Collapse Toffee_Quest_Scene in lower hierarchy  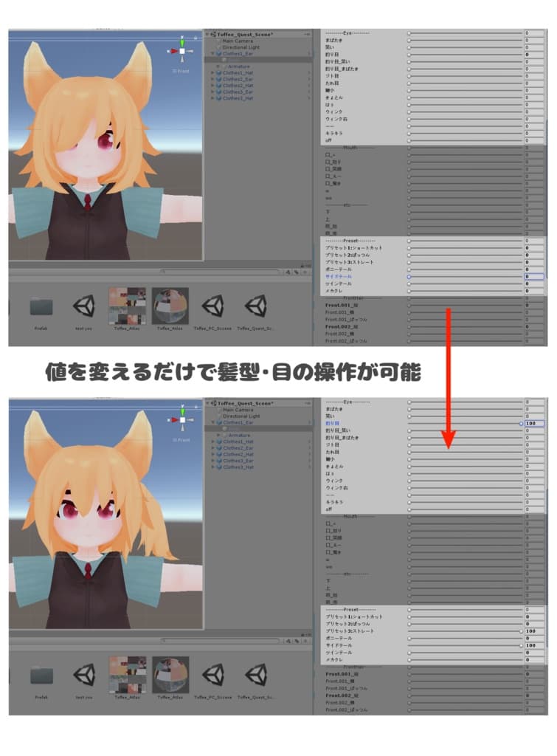[x=207, y=403]
